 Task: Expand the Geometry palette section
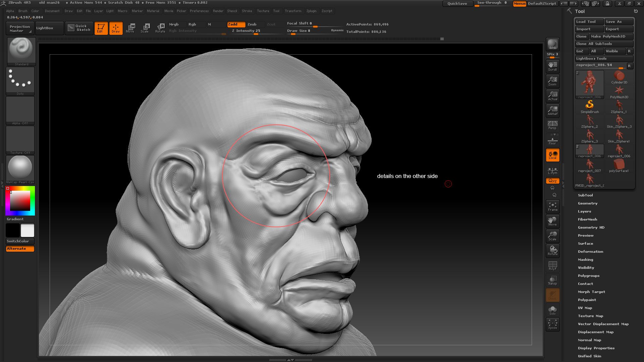(x=587, y=203)
